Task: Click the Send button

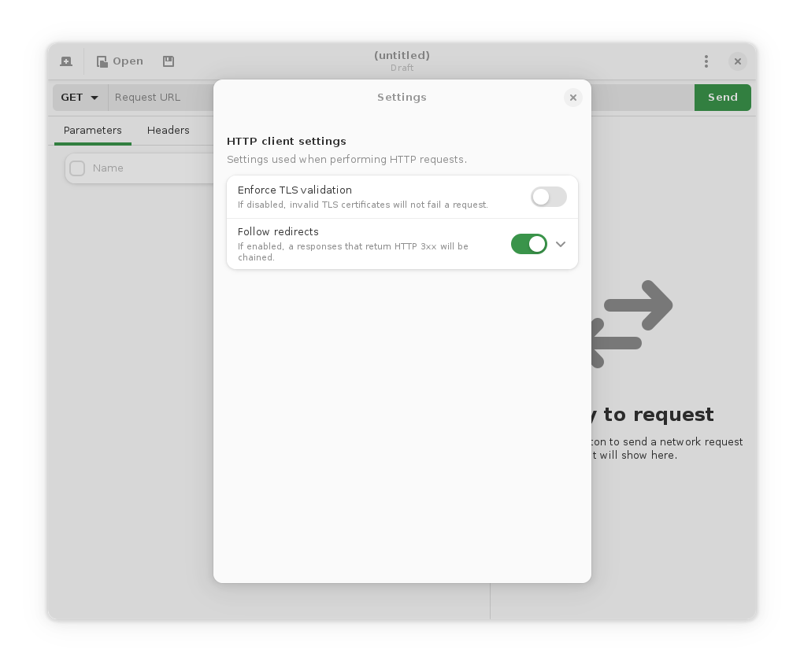Action: [x=722, y=98]
